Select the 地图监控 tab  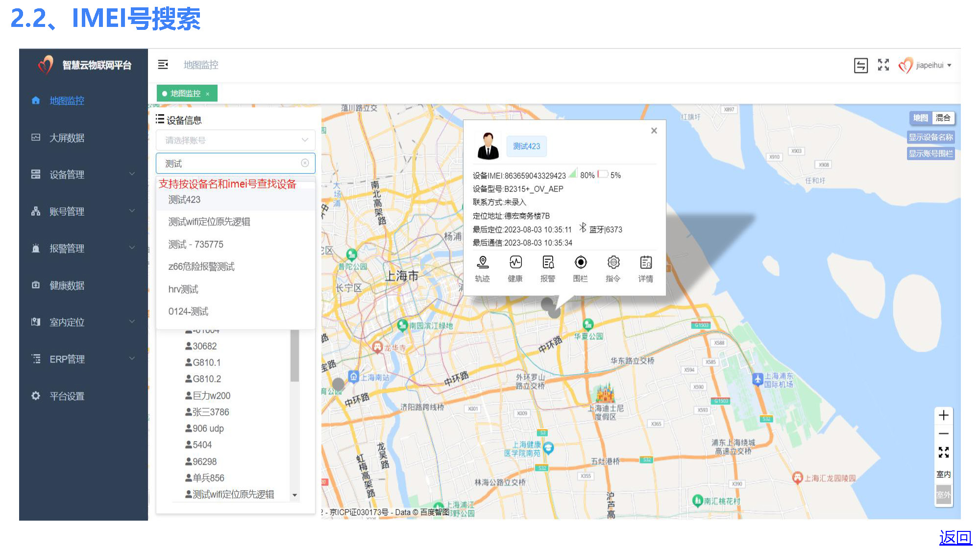click(186, 94)
